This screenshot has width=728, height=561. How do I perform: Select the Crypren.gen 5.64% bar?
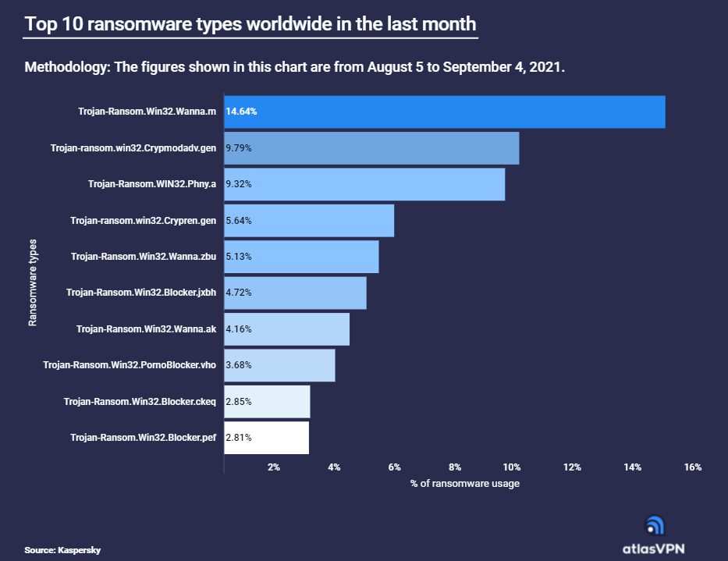point(309,221)
